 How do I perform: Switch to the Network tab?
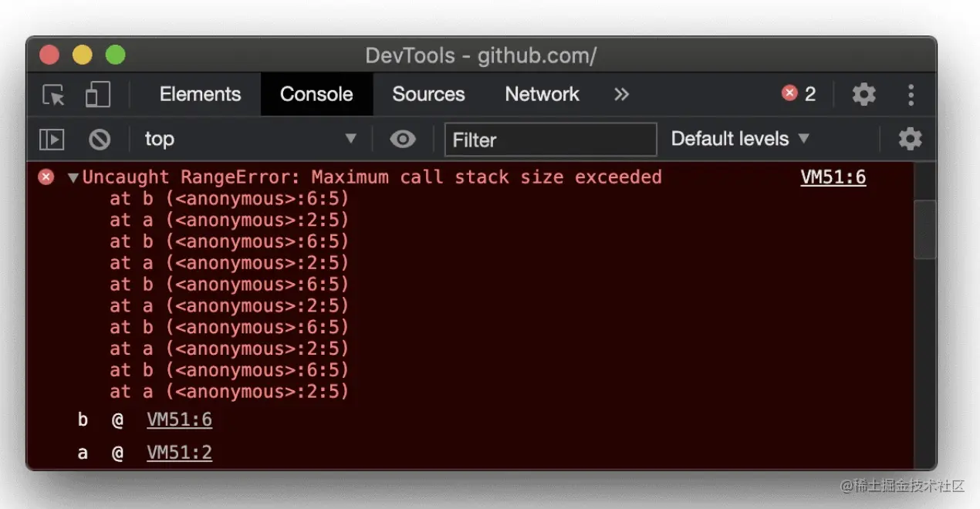pos(542,94)
